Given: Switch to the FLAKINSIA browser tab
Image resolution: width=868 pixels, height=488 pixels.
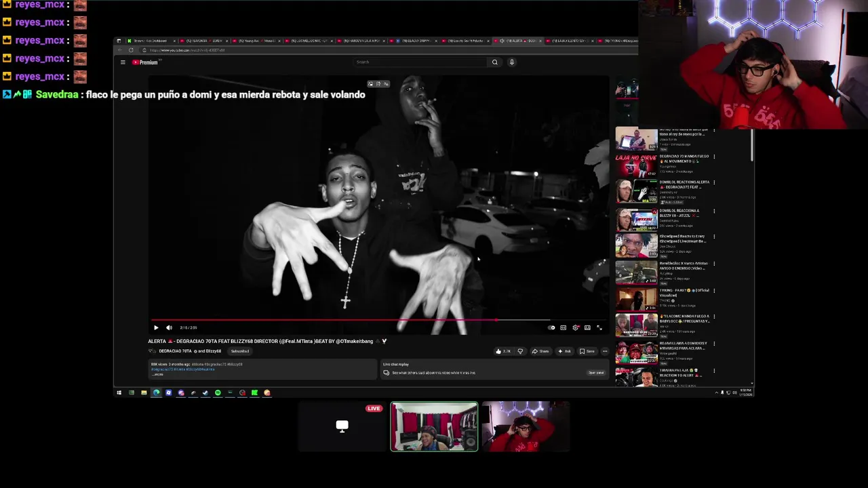Looking at the screenshot, I should (202, 41).
